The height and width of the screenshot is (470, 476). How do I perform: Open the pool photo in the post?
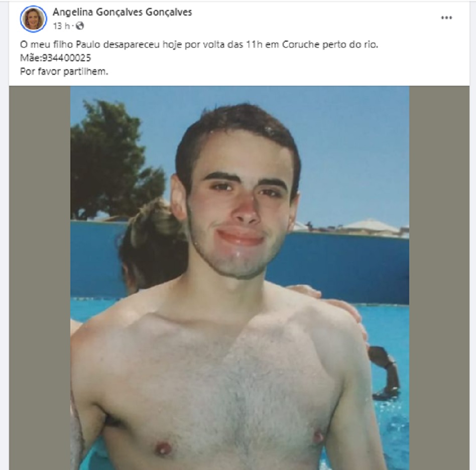click(x=240, y=278)
